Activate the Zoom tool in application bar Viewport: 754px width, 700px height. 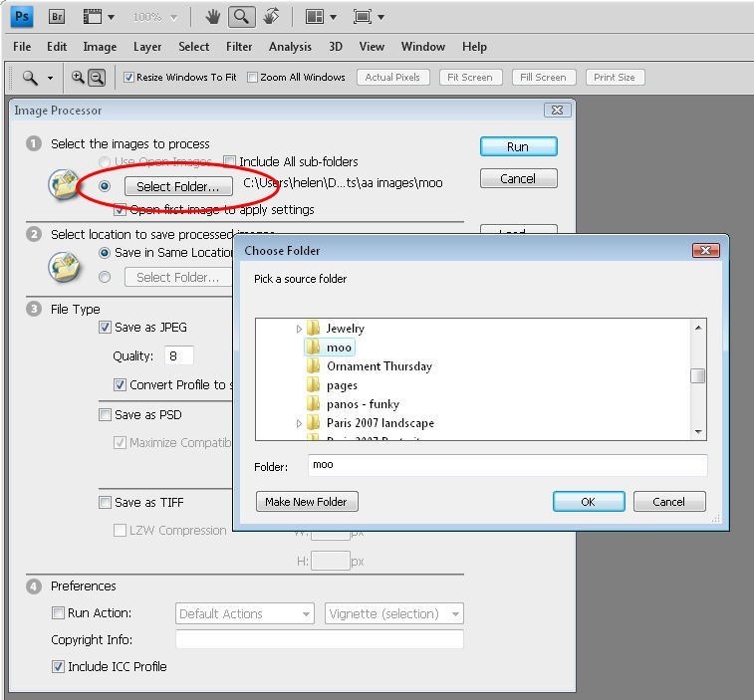tap(241, 17)
